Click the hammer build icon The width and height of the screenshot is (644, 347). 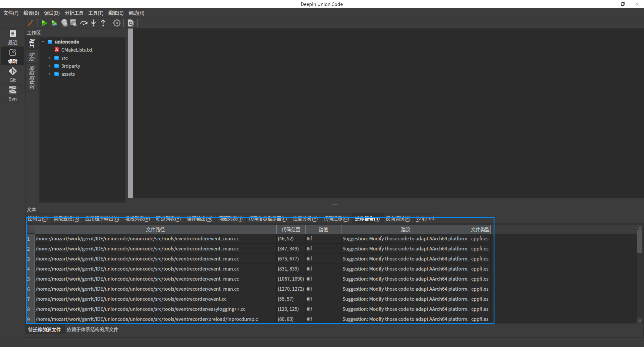[31, 23]
